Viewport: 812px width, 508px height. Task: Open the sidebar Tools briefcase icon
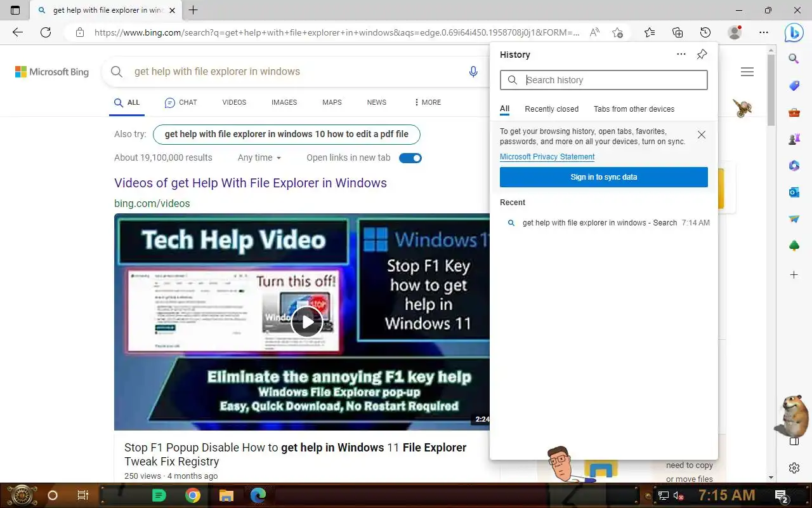click(x=794, y=113)
